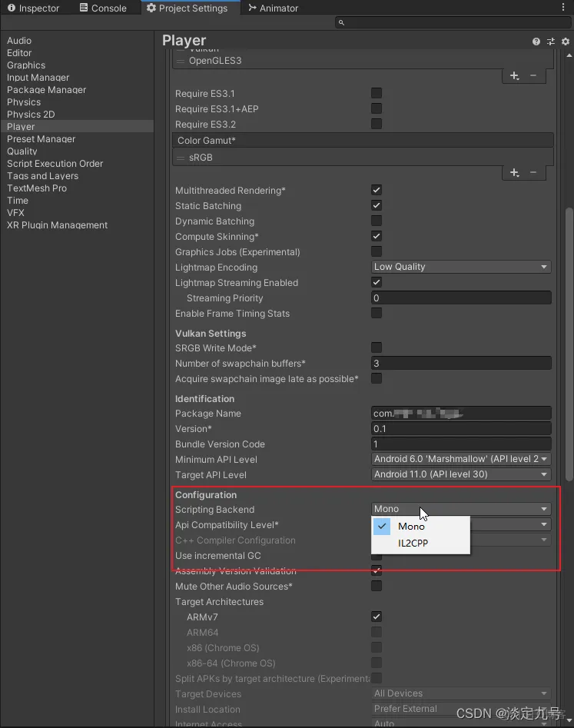The image size is (574, 728).
Task: Toggle Require ES3.2 checkbox
Action: coord(377,124)
